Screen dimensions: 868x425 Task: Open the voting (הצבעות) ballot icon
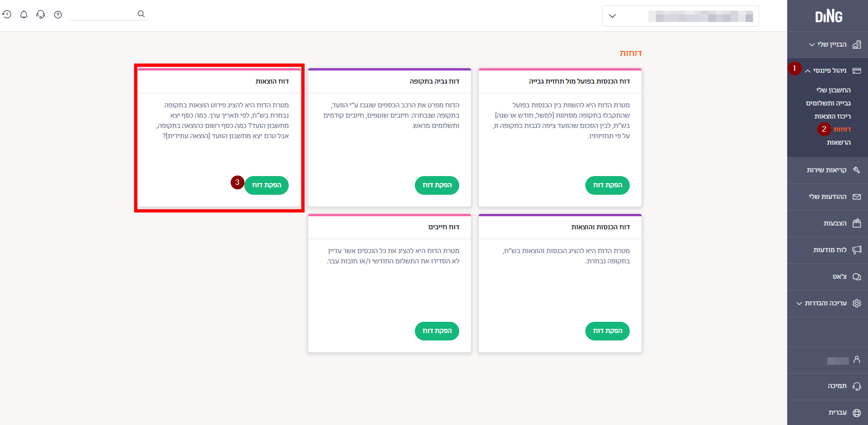tap(856, 223)
